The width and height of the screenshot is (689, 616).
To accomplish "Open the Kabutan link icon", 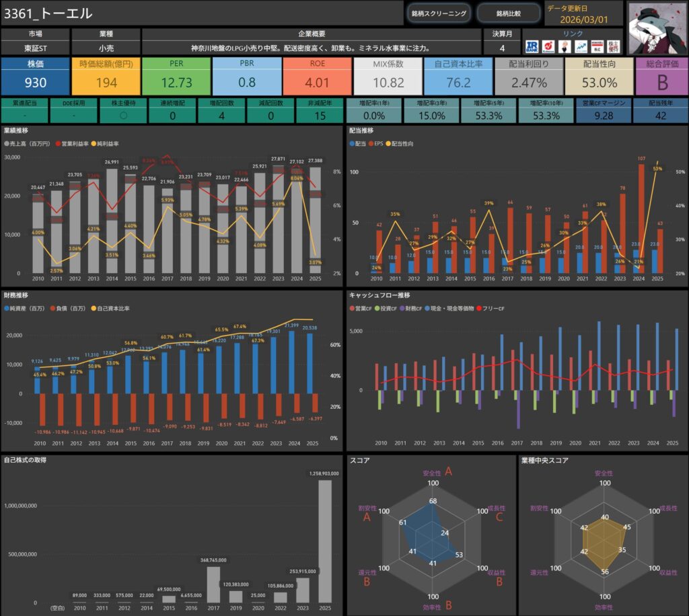I will pos(548,46).
